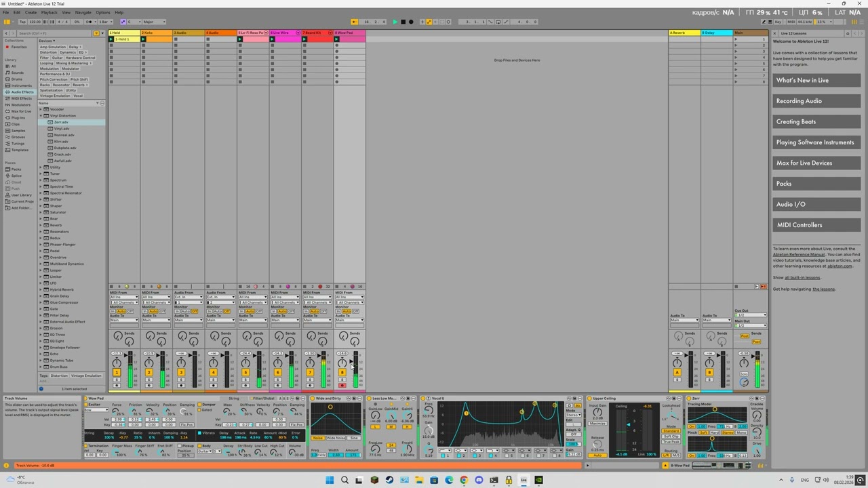Click the browser search field
This screenshot has height=488, width=868.
54,33
